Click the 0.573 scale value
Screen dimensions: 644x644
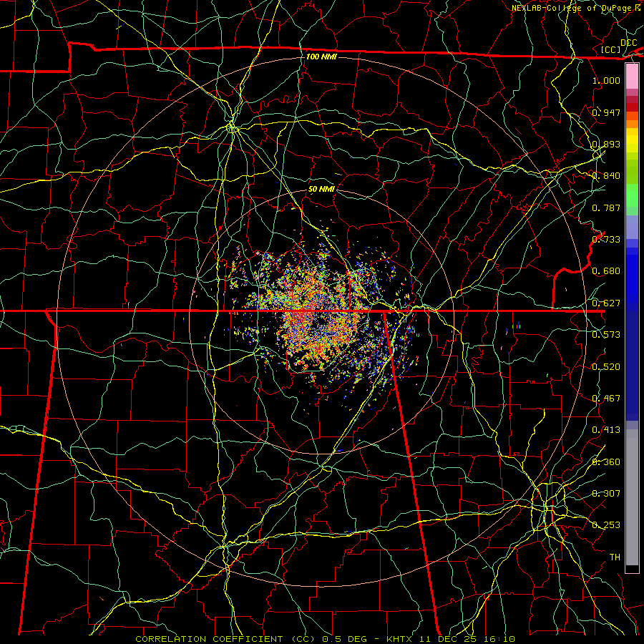(606, 335)
